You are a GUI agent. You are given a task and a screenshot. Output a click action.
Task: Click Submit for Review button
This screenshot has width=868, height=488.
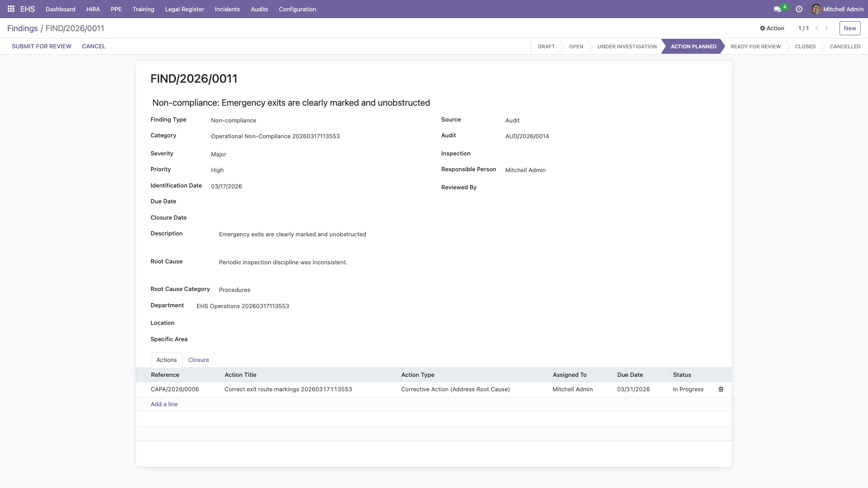42,47
